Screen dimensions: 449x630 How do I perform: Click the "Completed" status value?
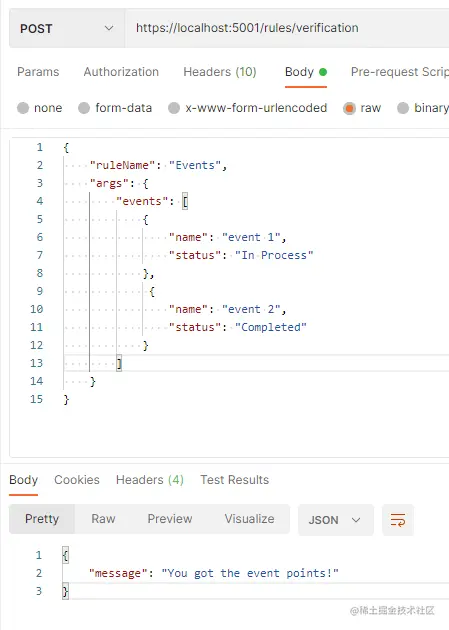coord(271,327)
